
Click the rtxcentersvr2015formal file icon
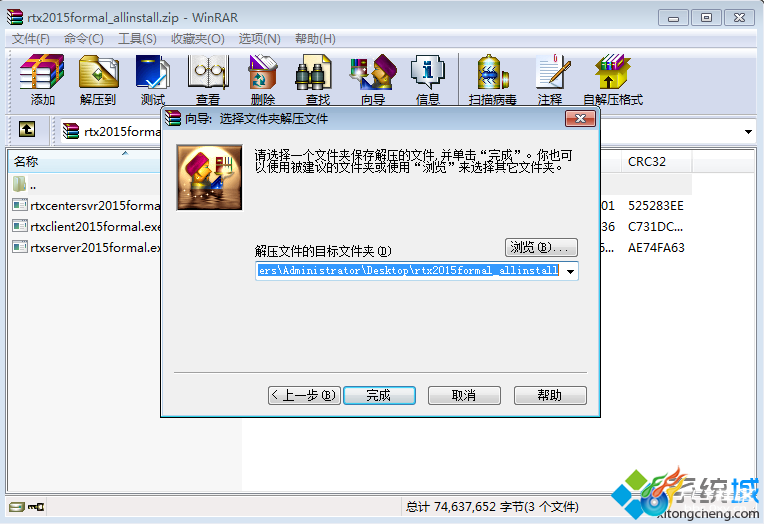coord(20,205)
